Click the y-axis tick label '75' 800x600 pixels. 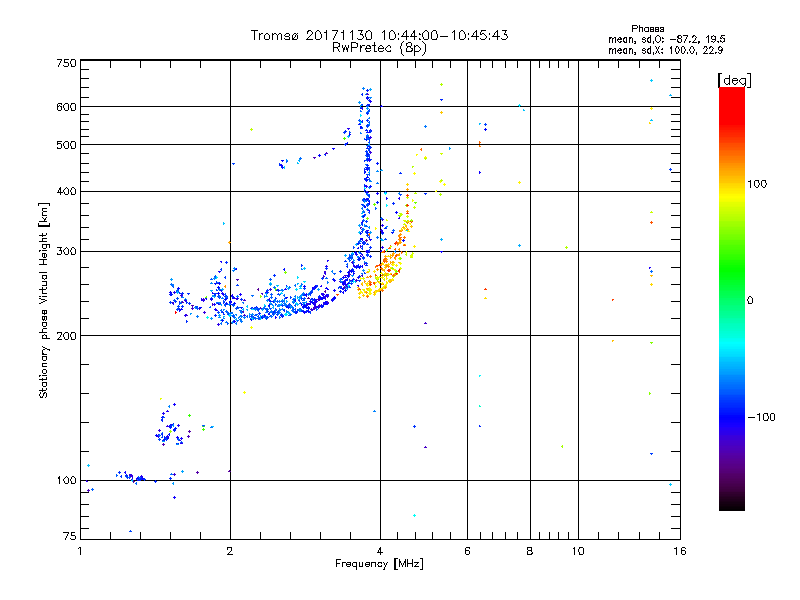pos(69,536)
